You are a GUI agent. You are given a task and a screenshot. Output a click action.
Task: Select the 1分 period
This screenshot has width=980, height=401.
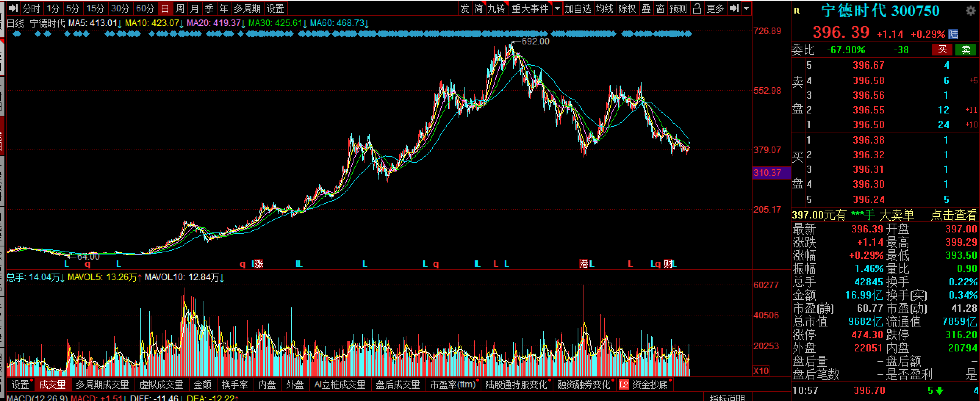(x=53, y=8)
